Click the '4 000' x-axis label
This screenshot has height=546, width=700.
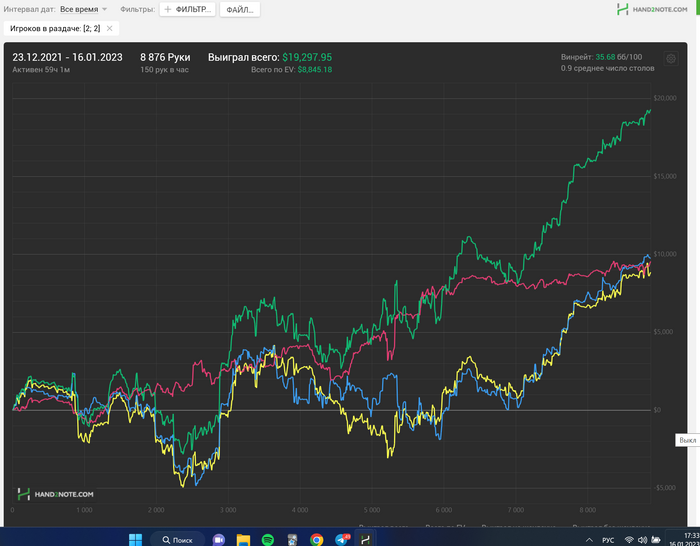300,510
